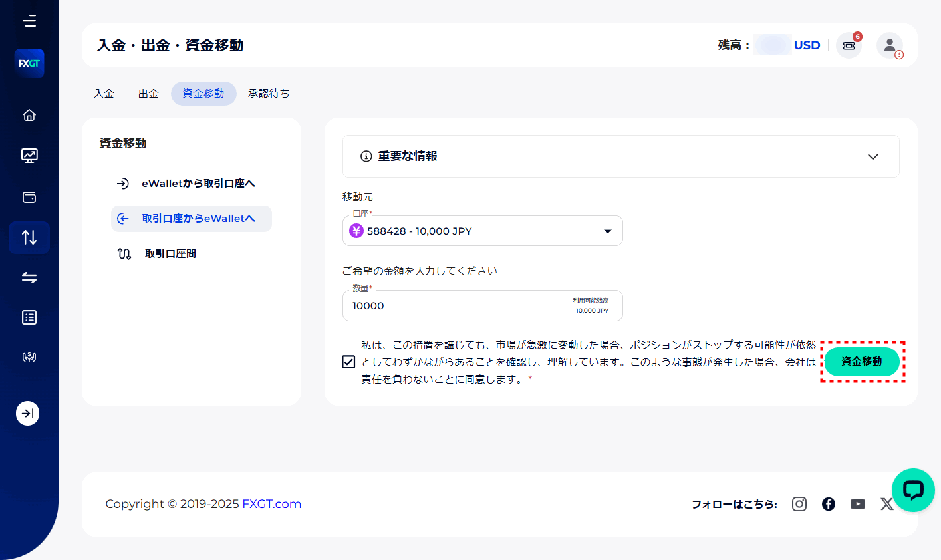Image resolution: width=941 pixels, height=560 pixels.
Task: Open the live chat bubble button
Action: (913, 490)
